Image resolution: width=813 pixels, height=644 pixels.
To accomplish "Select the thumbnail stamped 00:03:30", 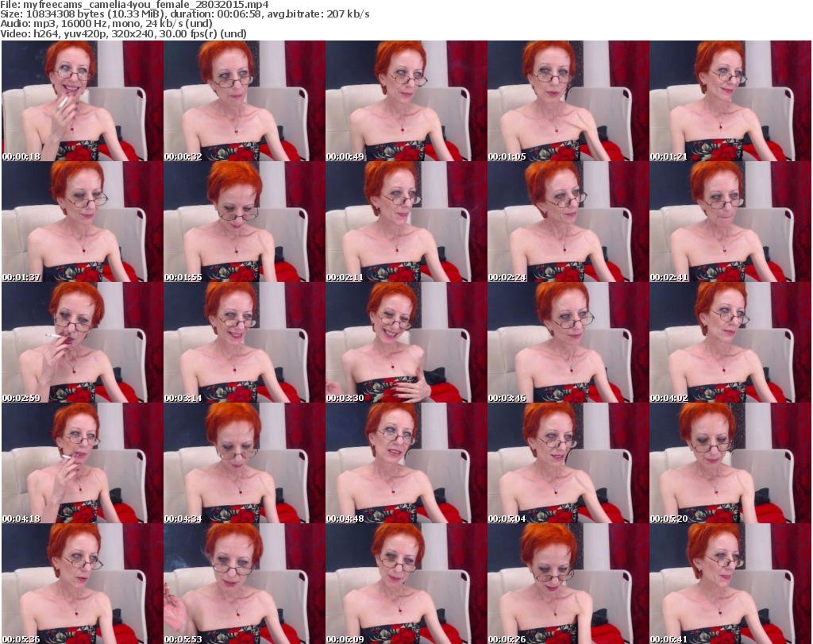I will (406, 342).
